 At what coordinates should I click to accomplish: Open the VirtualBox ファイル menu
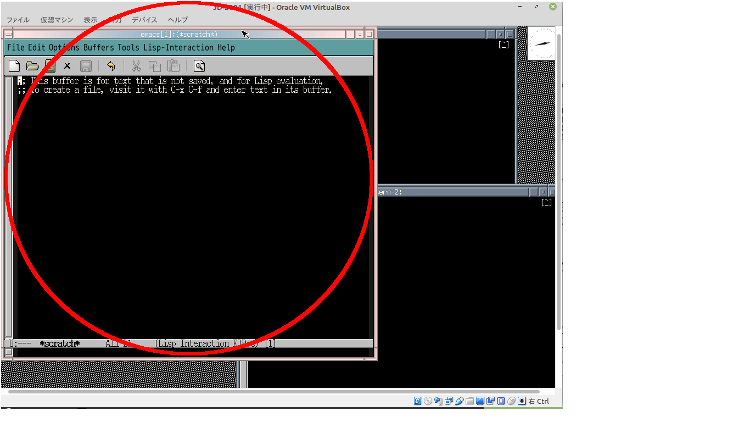[x=18, y=20]
